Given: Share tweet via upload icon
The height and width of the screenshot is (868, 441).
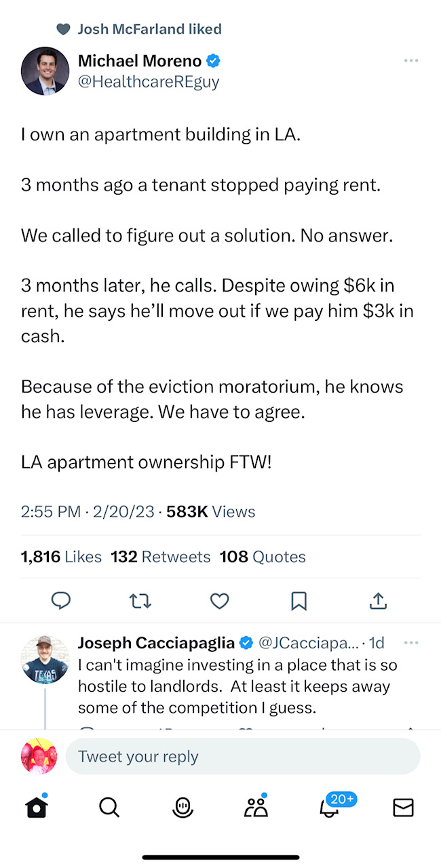Looking at the screenshot, I should (378, 600).
